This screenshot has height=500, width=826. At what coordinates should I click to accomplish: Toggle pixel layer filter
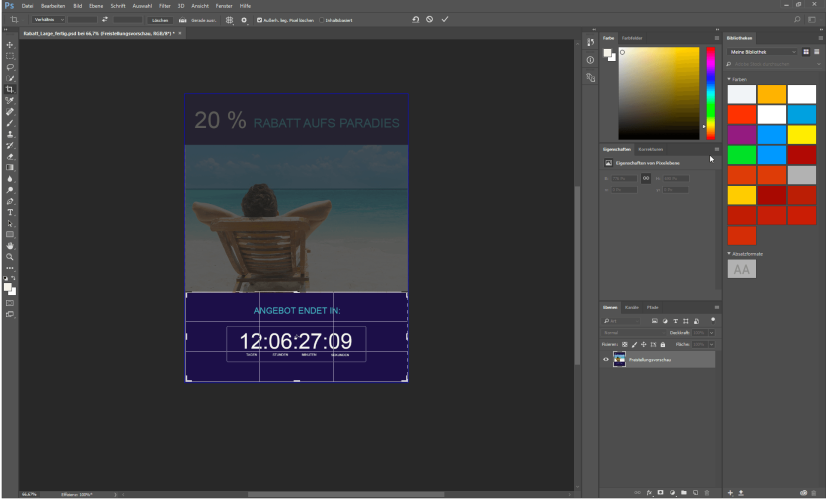[x=654, y=321]
